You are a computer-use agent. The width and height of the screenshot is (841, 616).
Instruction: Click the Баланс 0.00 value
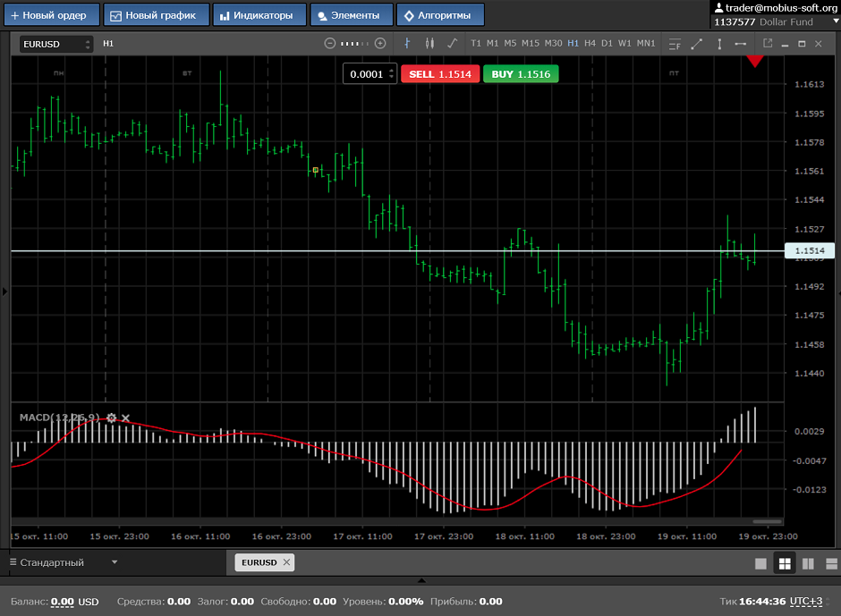(63, 602)
